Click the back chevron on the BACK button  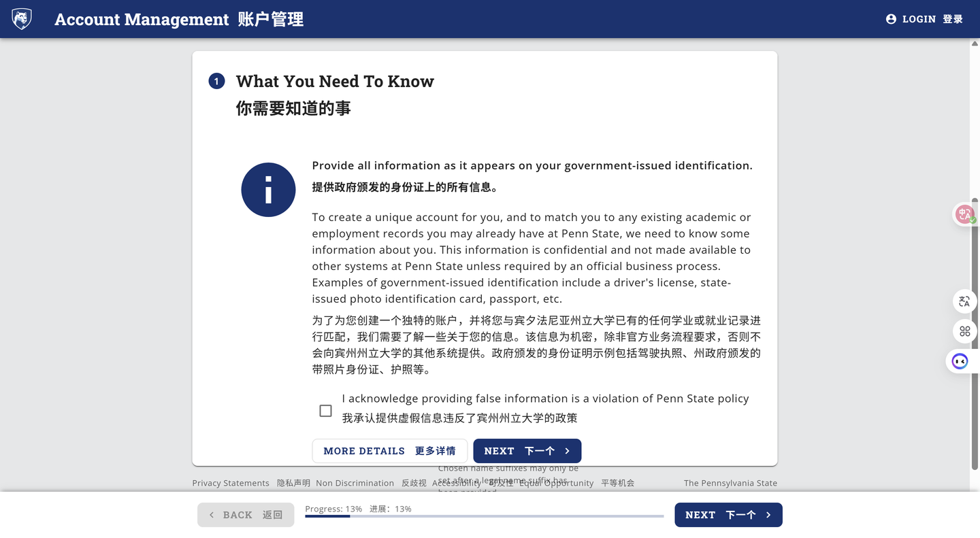[x=212, y=515]
